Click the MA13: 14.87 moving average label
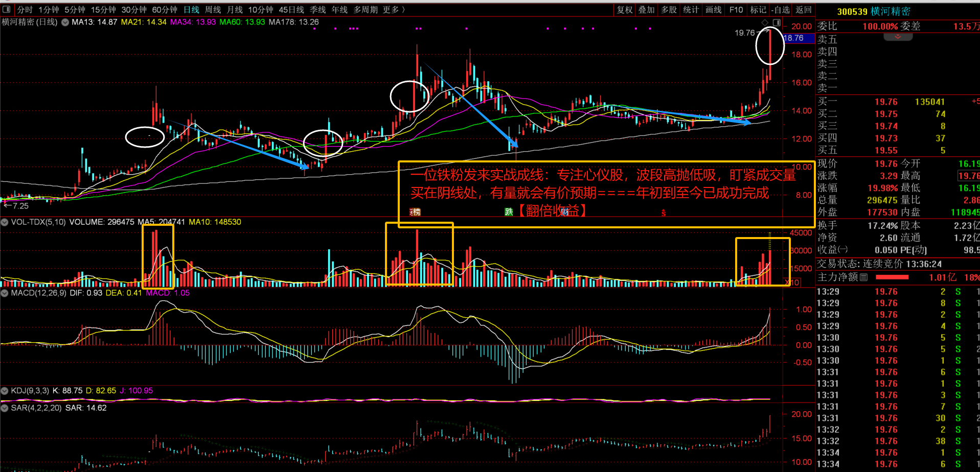The image size is (980, 472). tap(95, 22)
